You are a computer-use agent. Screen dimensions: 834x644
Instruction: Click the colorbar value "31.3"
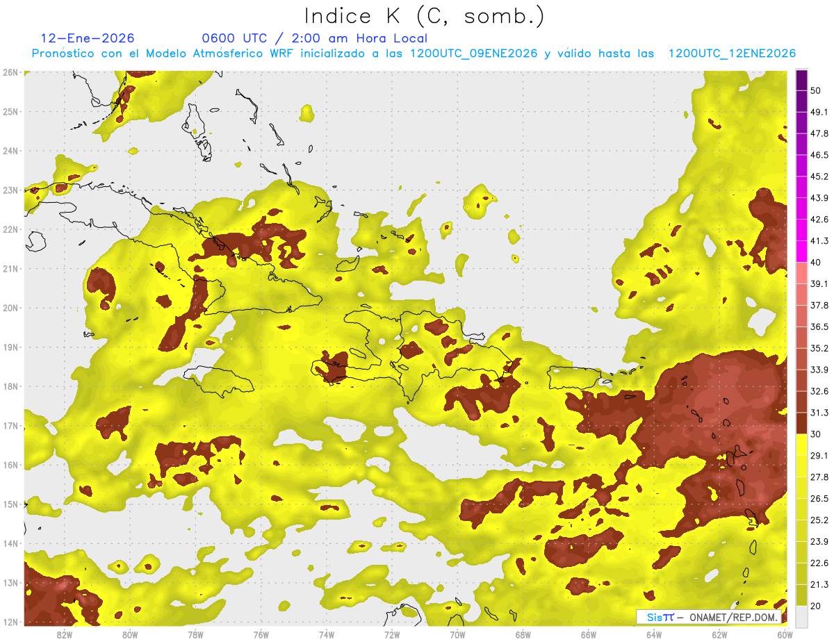point(819,413)
